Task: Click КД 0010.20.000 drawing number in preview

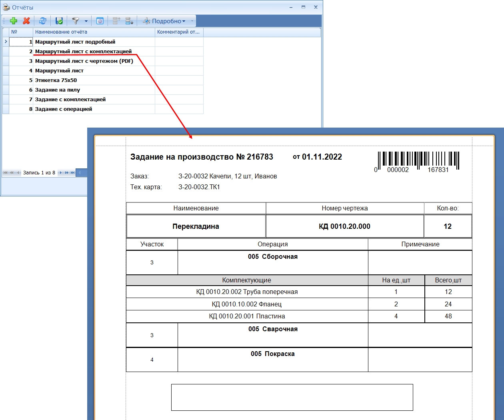Action: point(344,226)
